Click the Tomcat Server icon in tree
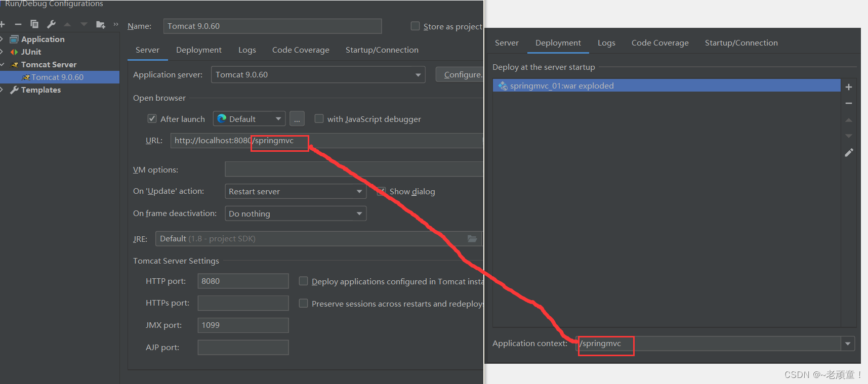 tap(15, 64)
